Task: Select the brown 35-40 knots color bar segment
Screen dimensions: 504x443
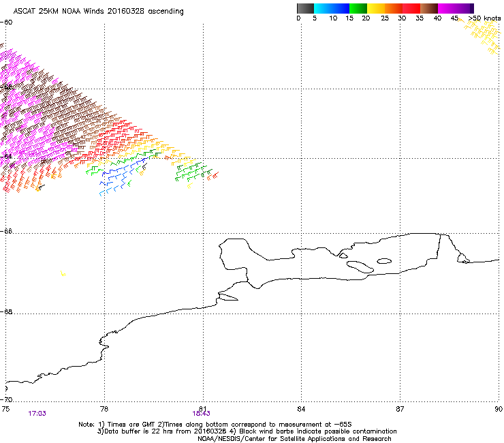Action: [429, 8]
